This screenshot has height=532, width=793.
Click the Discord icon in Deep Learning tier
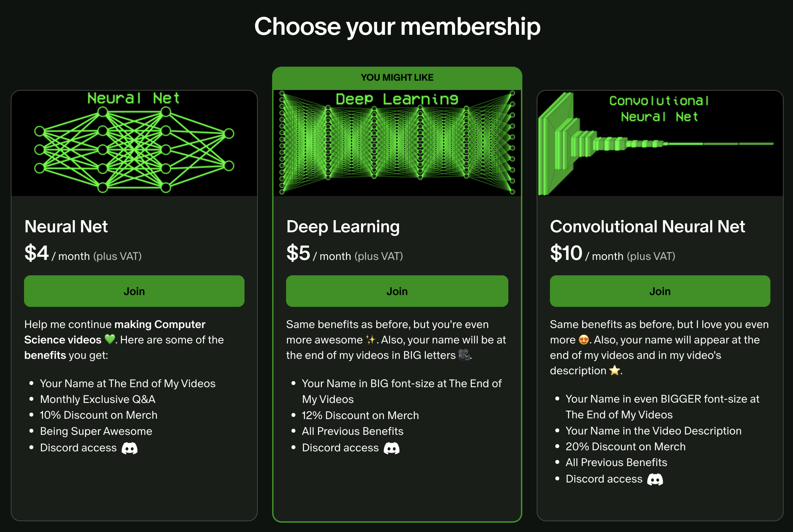pos(391,448)
